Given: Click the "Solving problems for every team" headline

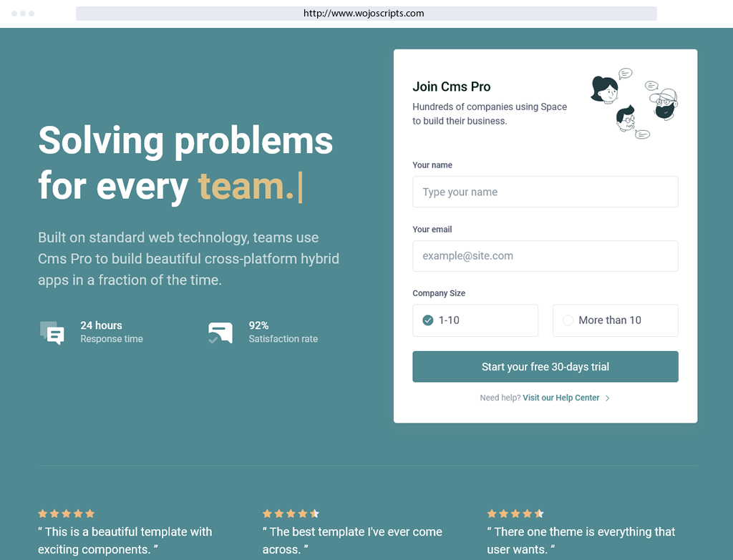Looking at the screenshot, I should (x=185, y=162).
